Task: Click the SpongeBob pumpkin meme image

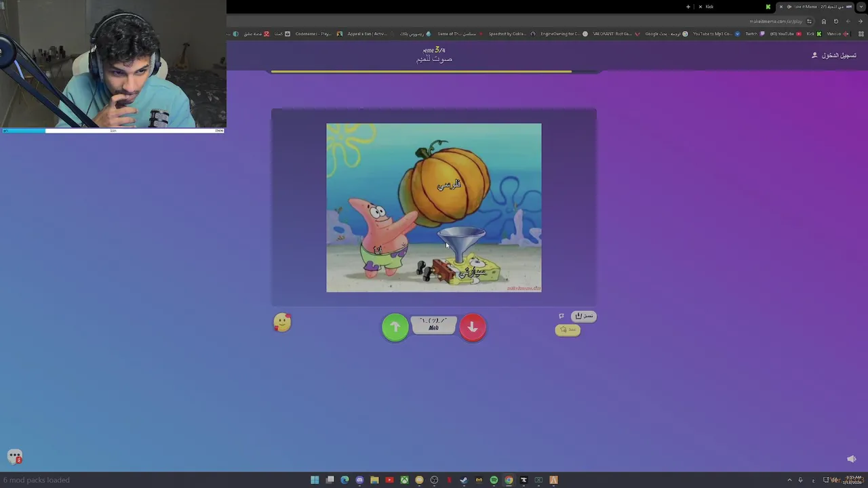Action: pyautogui.click(x=434, y=207)
